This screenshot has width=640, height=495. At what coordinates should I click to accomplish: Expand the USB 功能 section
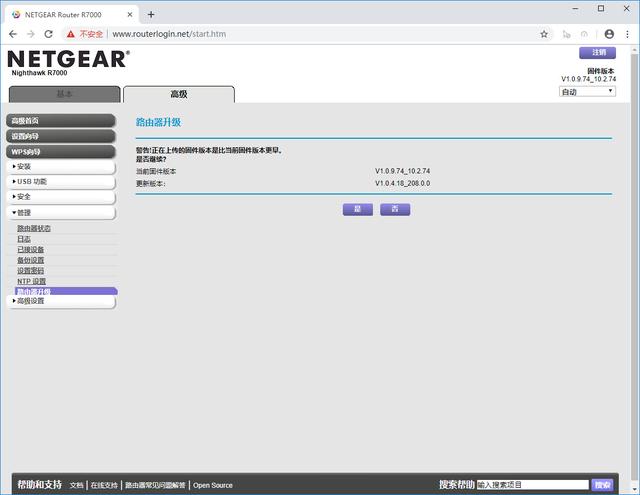pos(61,182)
